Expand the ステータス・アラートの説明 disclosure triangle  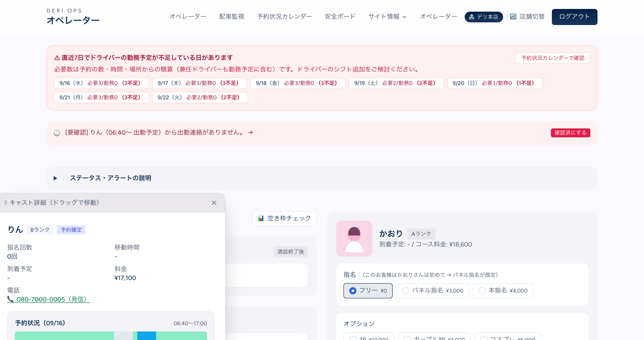pos(55,178)
